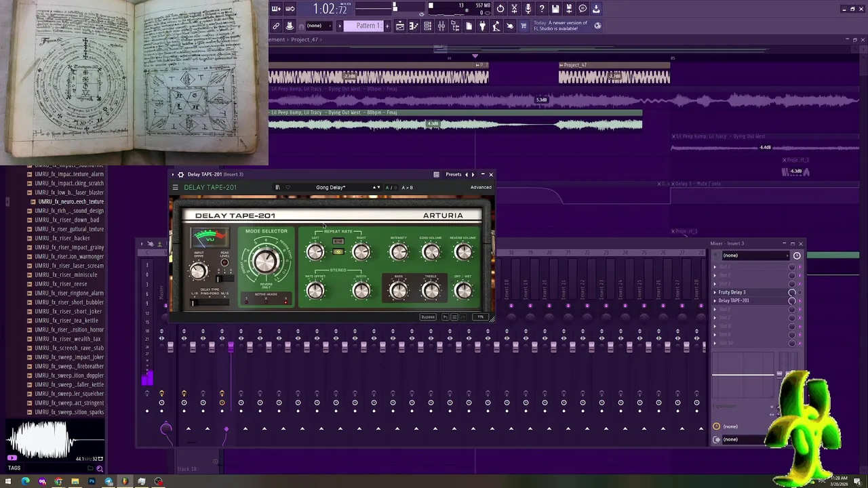868x488 pixels.
Task: Click the Dry / Wet knob
Action: point(463,290)
